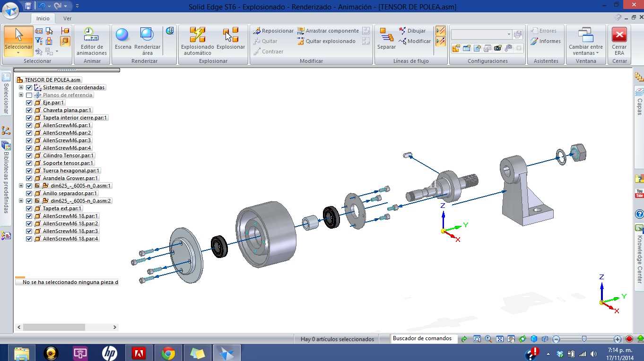
Task: Click Quitar explosionado button
Action: [326, 41]
